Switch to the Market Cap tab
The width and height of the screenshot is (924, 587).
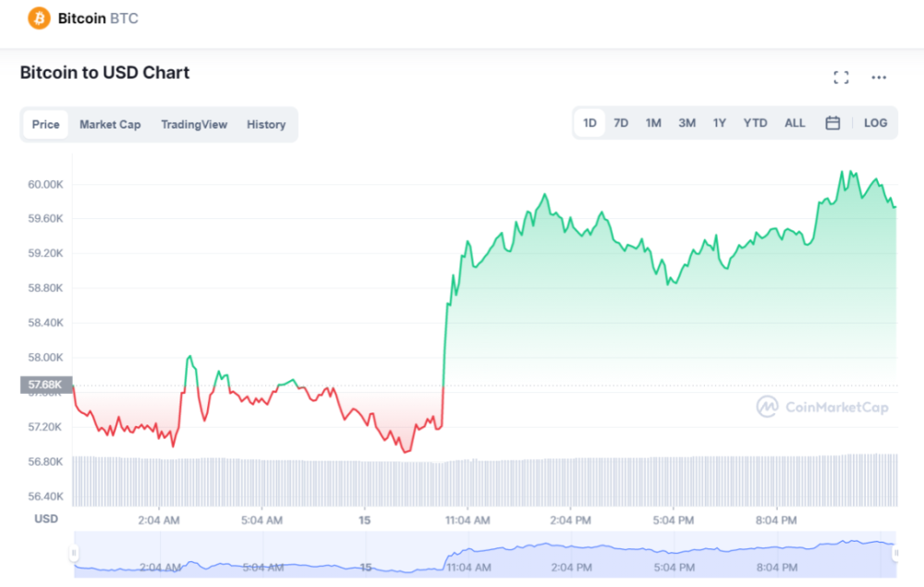tap(110, 125)
